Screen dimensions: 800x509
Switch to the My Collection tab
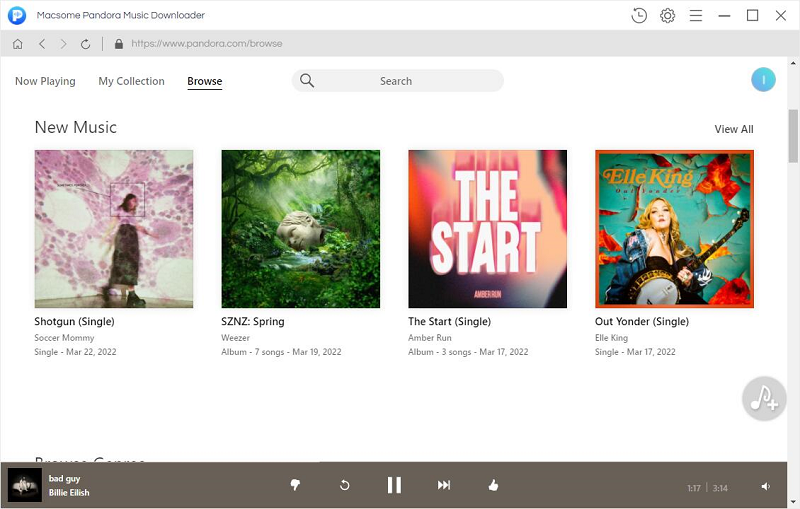tap(131, 81)
